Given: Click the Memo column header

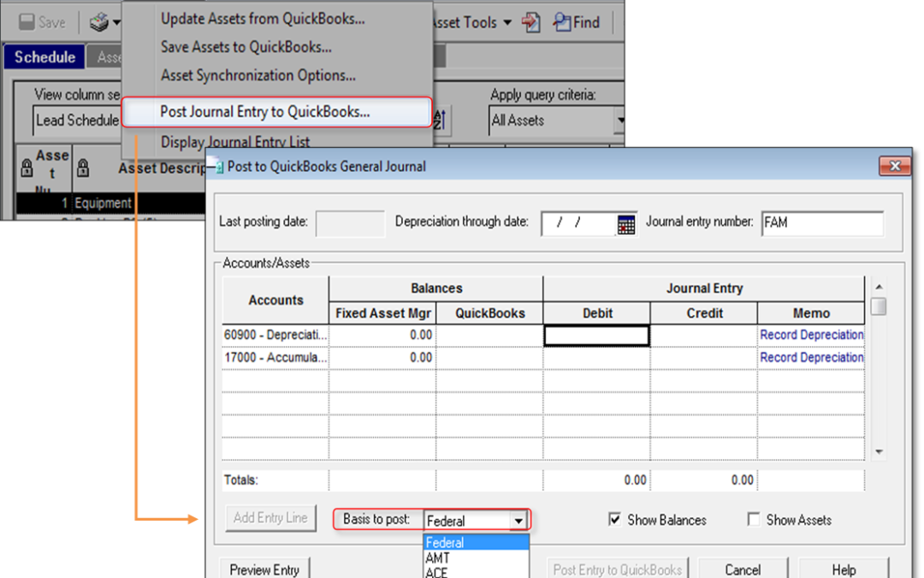Looking at the screenshot, I should [811, 313].
